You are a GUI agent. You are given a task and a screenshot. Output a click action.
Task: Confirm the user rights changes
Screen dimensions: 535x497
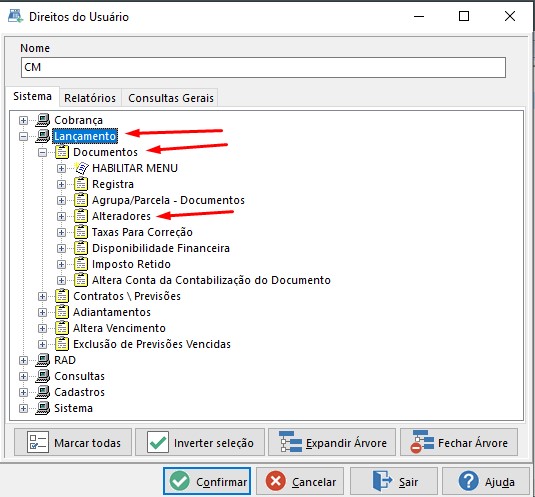207,481
